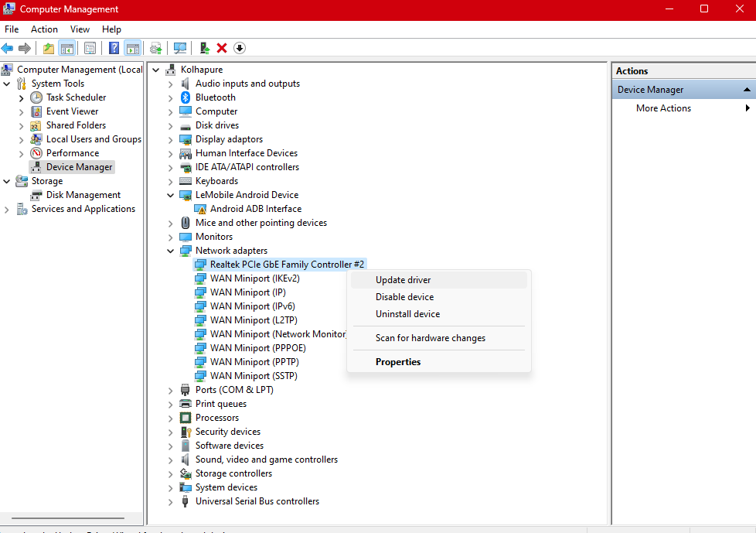Click left pane horizontal scrollbar
Viewport: 756px width, 533px height.
click(x=68, y=518)
